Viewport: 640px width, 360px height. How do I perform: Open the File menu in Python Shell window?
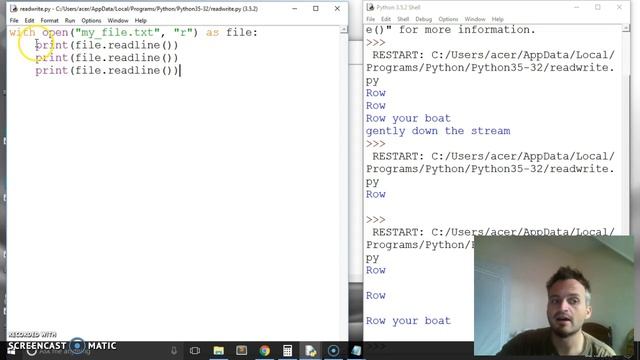(370, 19)
